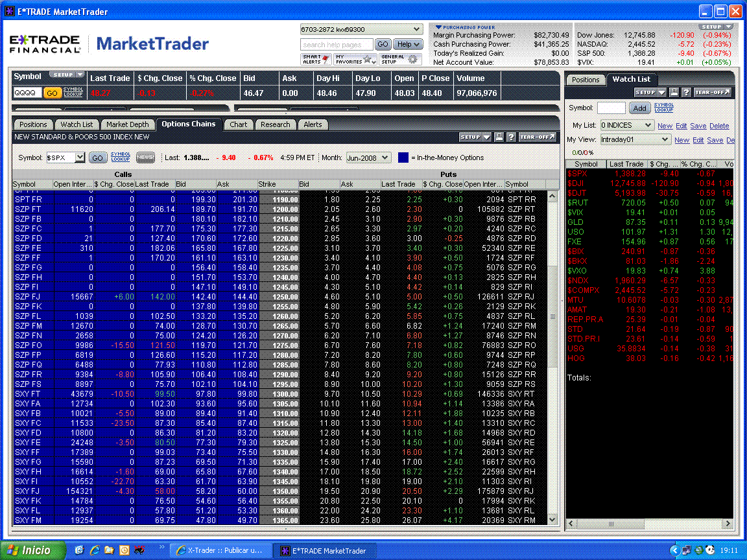Print the Options Chains panel
Image resolution: width=747 pixels, height=560 pixels.
pos(499,137)
